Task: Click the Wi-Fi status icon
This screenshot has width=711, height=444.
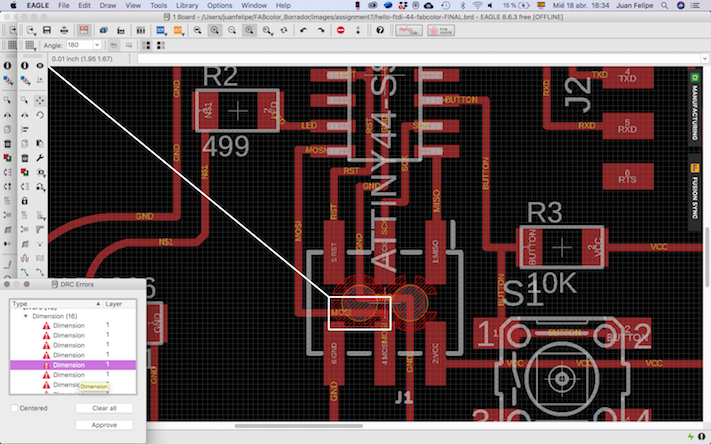Action: click(477, 5)
